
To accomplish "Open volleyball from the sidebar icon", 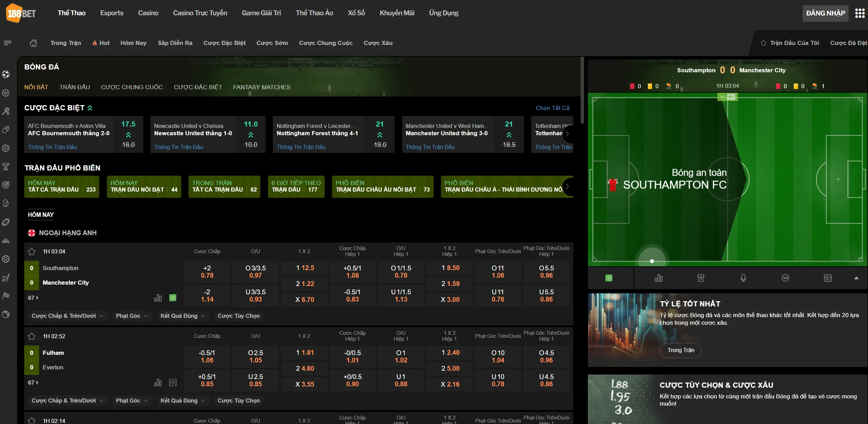I will click(6, 148).
